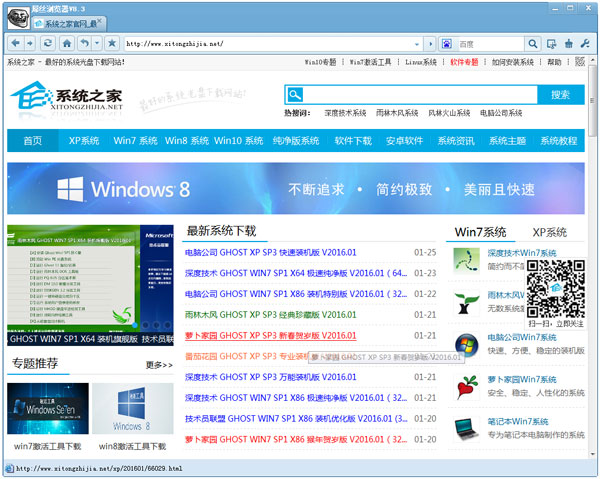This screenshot has width=600, height=479.
Task: Close the 系统之家官网 tab
Action: coord(99,21)
